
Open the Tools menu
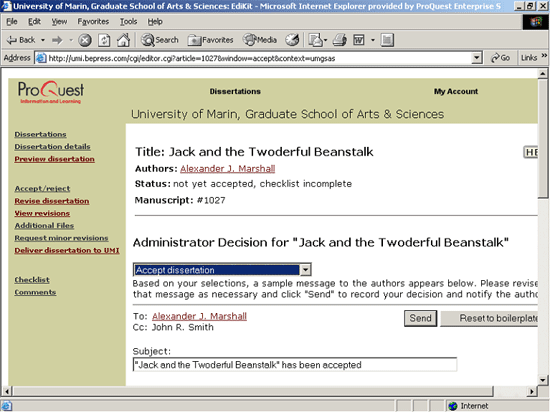pyautogui.click(x=128, y=22)
